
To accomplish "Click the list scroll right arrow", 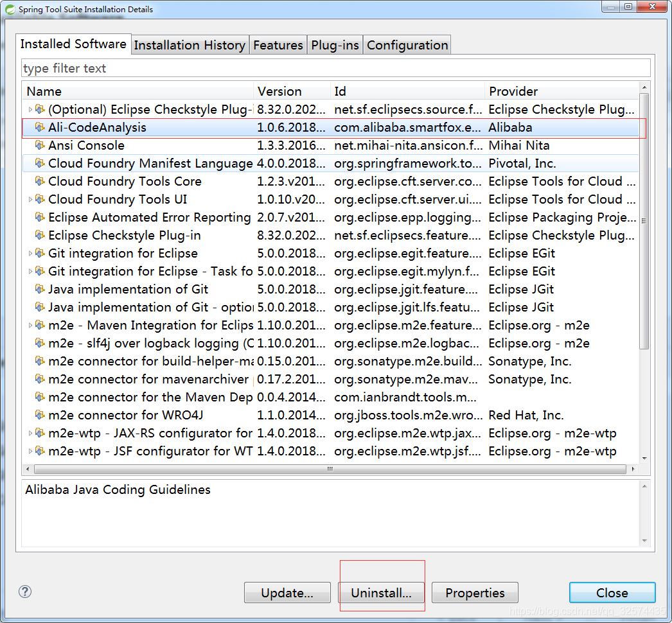I will (633, 469).
